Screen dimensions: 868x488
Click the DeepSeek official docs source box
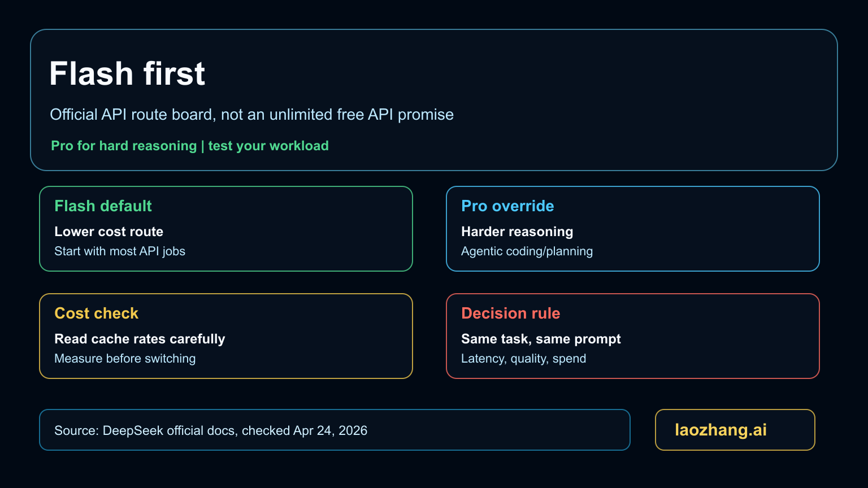point(335,430)
